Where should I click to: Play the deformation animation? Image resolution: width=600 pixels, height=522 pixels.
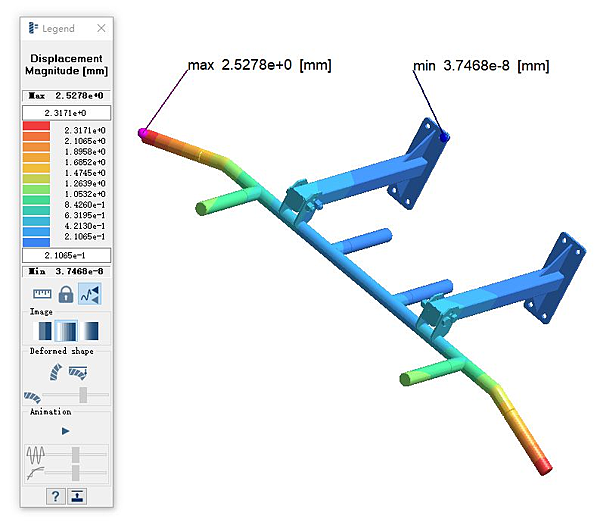tap(65, 431)
